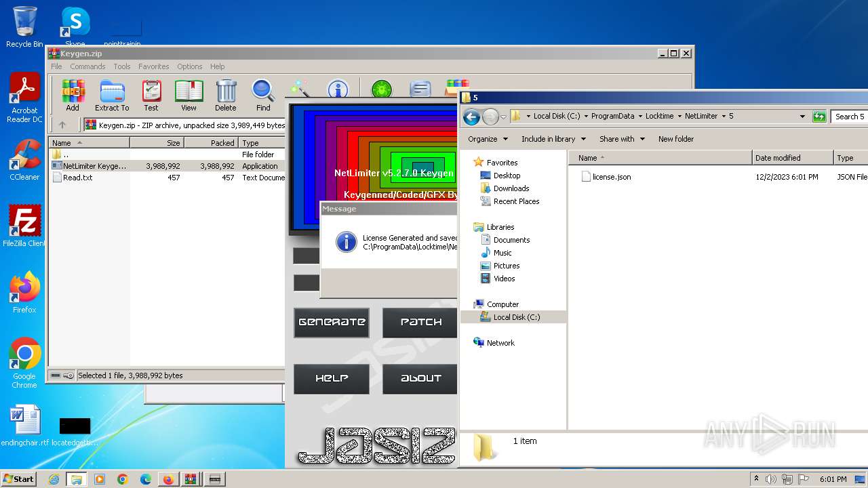Sort WinRAR list by Packed column

click(211, 143)
